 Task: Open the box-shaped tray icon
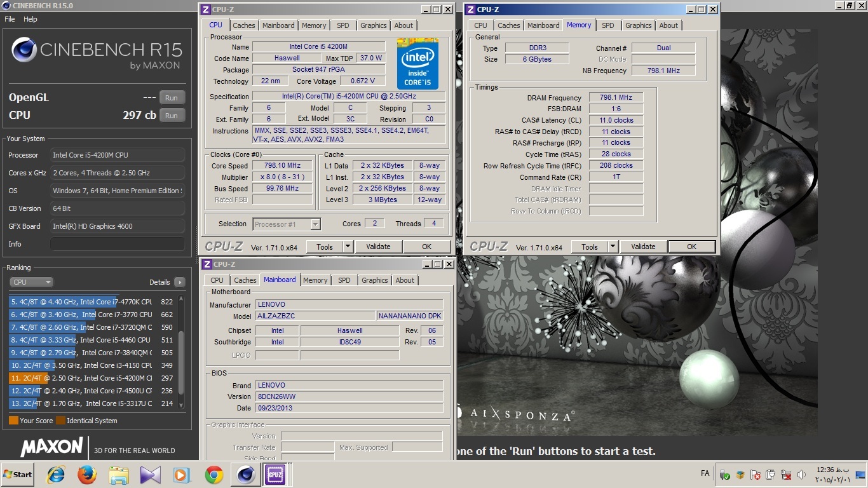tap(740, 475)
